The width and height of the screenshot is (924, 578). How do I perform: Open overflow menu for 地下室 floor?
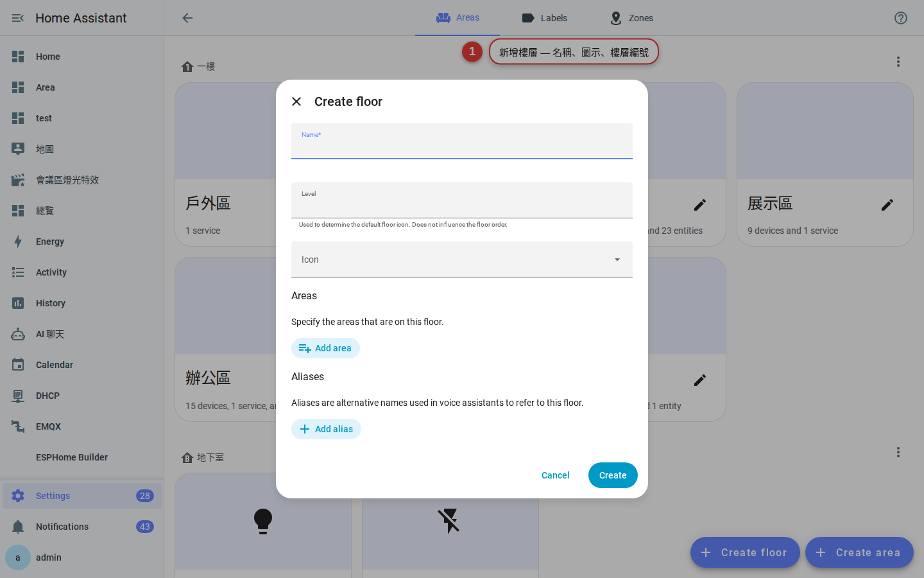[898, 452]
